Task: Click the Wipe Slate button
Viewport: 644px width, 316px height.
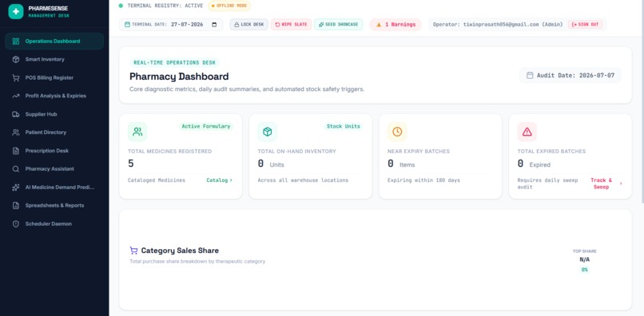Action: tap(291, 25)
